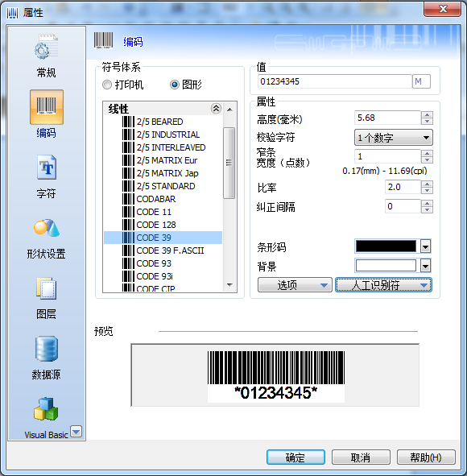Decrease 比率 with the down arrow
Viewport: 467px width, 476px height.
[427, 191]
